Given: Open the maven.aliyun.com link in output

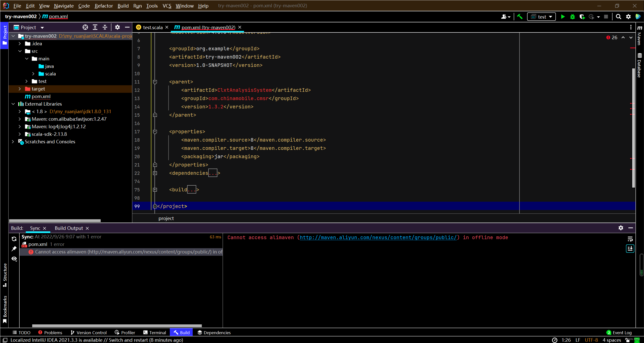Looking at the screenshot, I should (x=378, y=237).
